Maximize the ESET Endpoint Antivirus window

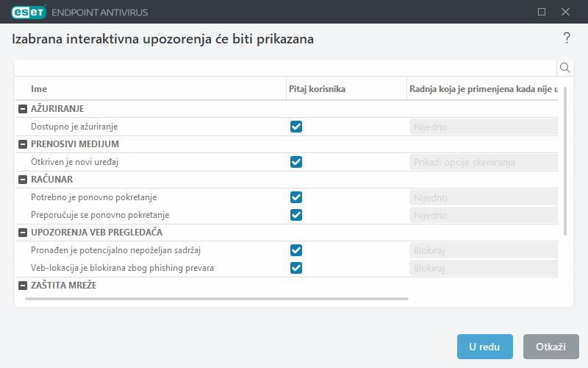[542, 12]
